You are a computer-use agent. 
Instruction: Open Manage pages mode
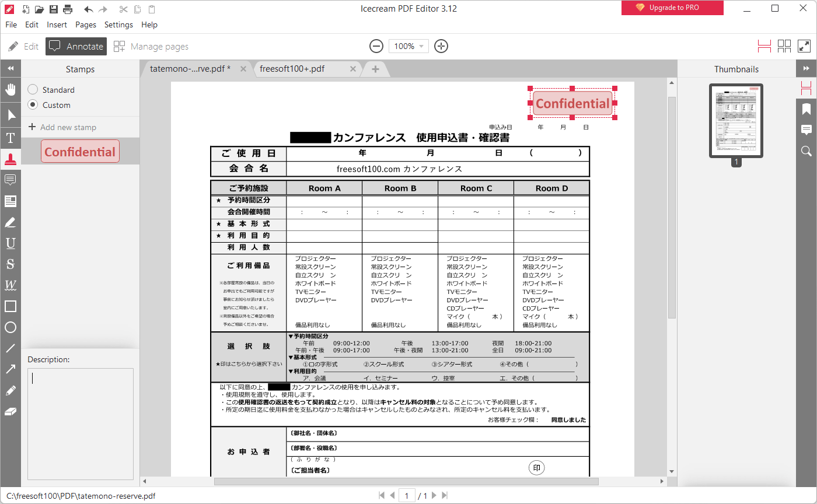151,47
